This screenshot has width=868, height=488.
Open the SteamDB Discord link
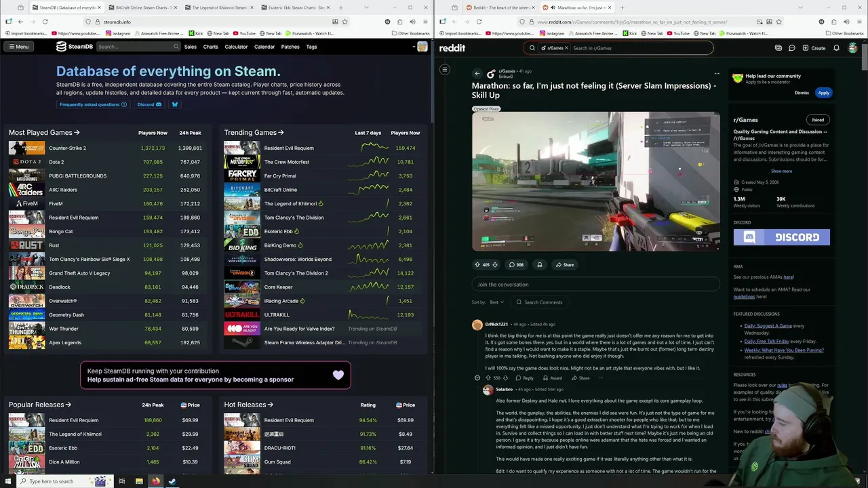click(149, 104)
